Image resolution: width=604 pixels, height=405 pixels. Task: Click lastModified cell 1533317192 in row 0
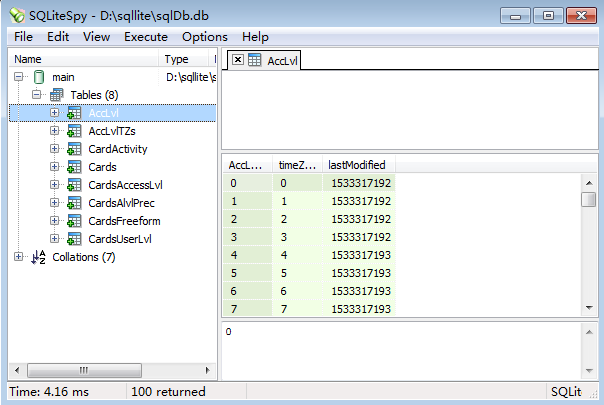click(359, 183)
